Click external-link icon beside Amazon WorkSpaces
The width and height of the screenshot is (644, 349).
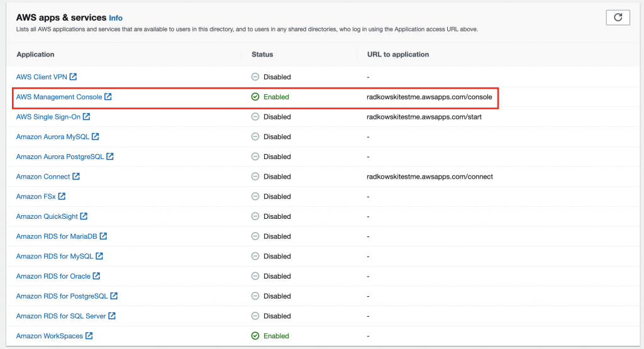click(89, 335)
